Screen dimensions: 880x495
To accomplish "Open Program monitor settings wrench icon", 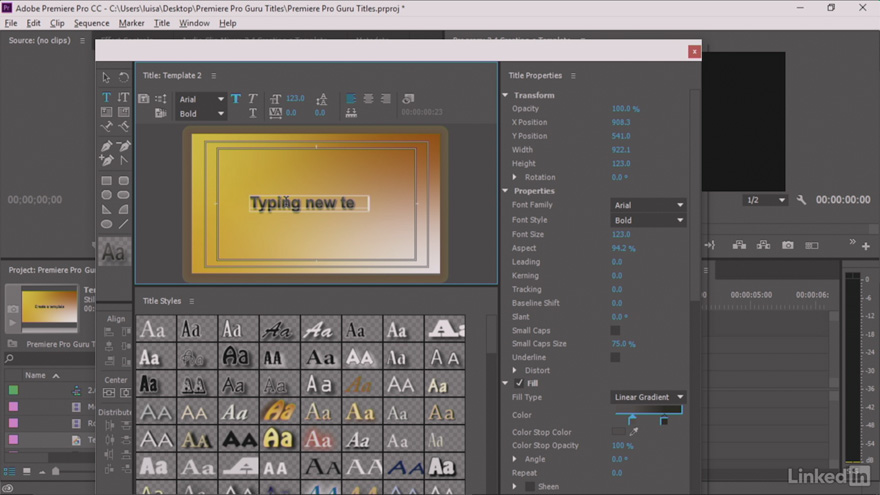I will pyautogui.click(x=801, y=200).
